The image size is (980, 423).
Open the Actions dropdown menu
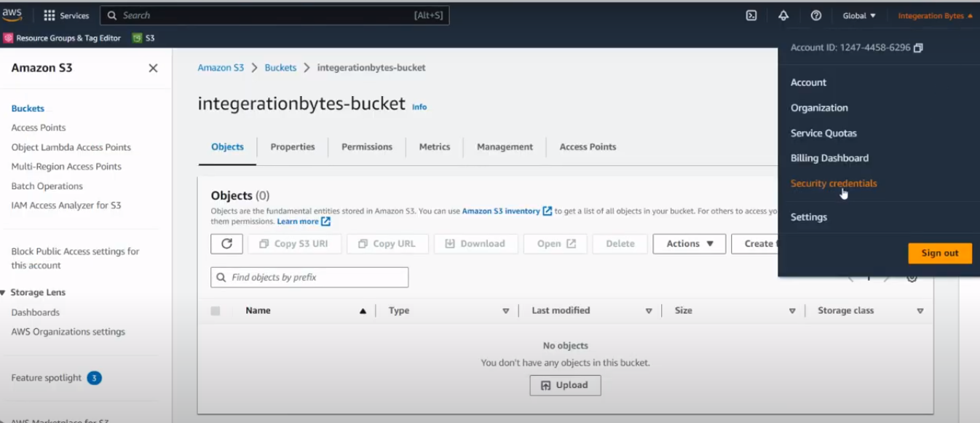[689, 244]
